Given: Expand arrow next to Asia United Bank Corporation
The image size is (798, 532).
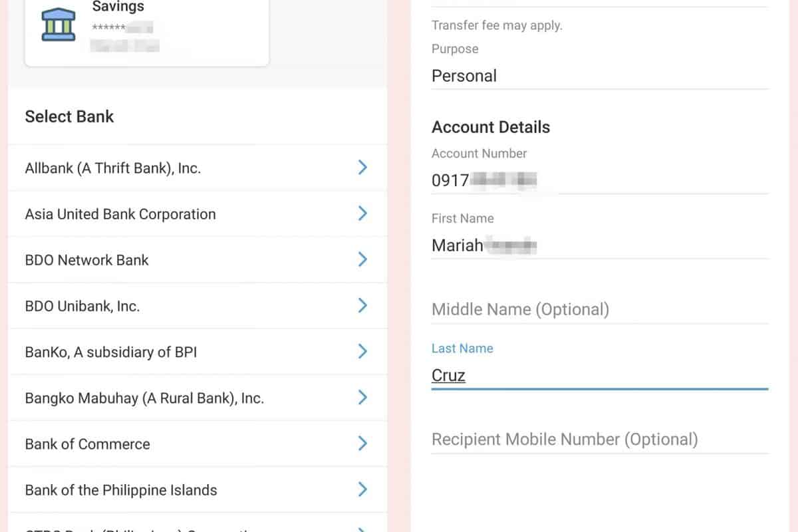Looking at the screenshot, I should [x=362, y=213].
